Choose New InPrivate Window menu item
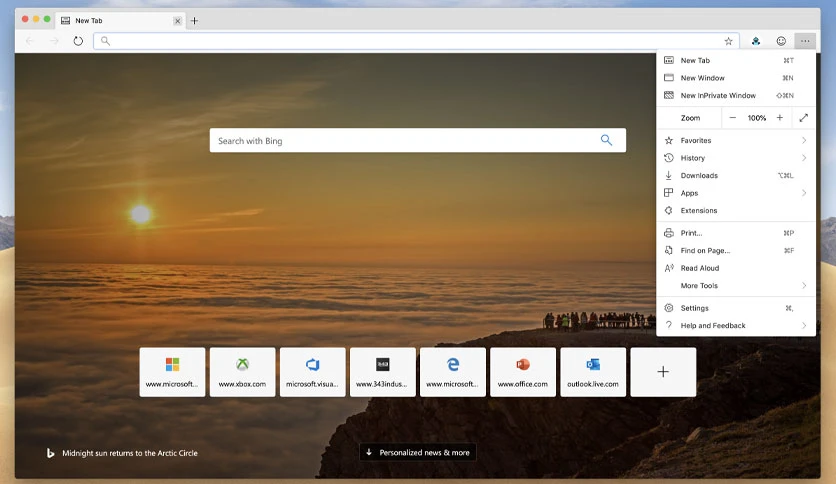The image size is (836, 484). click(736, 95)
